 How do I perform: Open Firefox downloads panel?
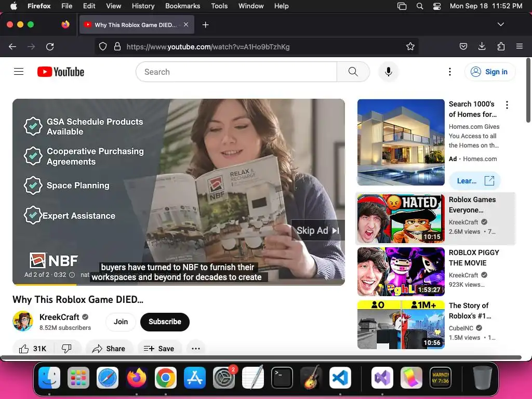coord(482,46)
